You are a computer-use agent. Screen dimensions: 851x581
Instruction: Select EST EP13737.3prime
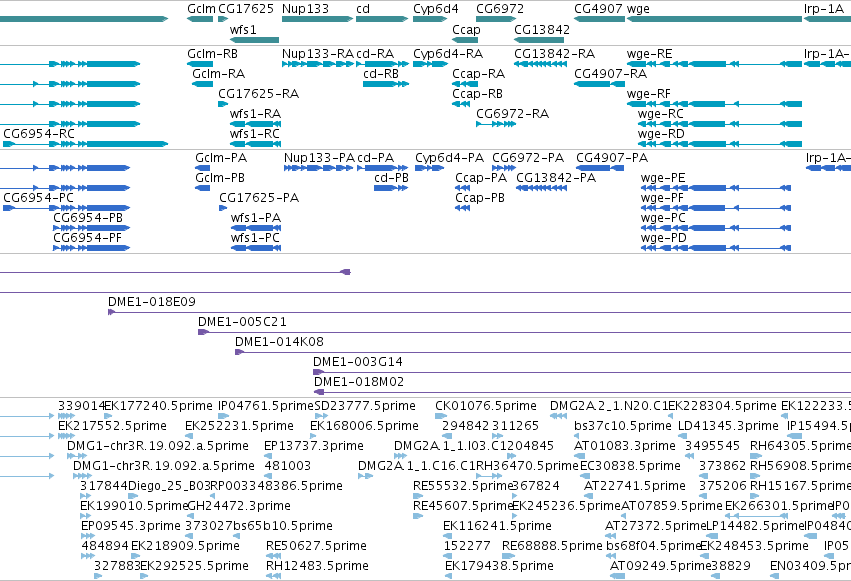[x=314, y=446]
